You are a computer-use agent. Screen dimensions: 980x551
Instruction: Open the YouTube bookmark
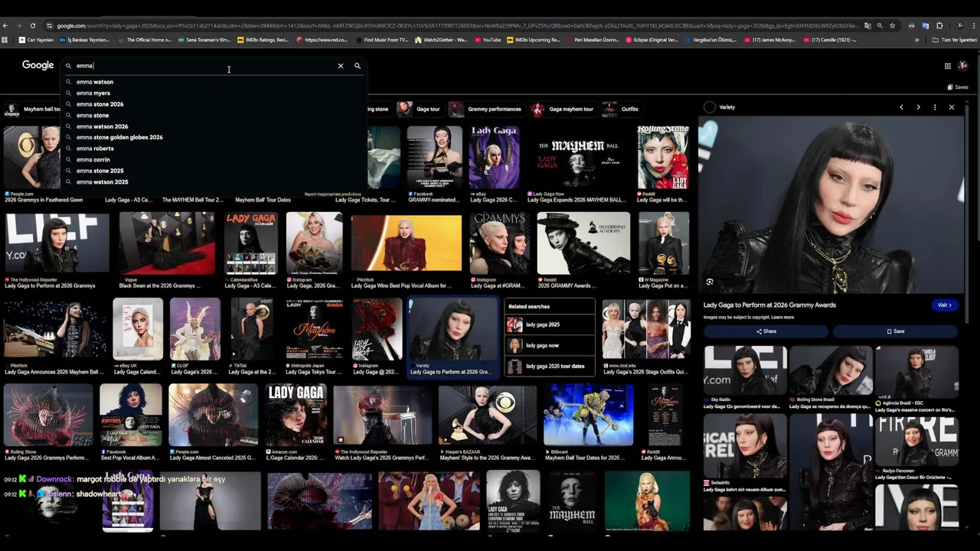(487, 40)
